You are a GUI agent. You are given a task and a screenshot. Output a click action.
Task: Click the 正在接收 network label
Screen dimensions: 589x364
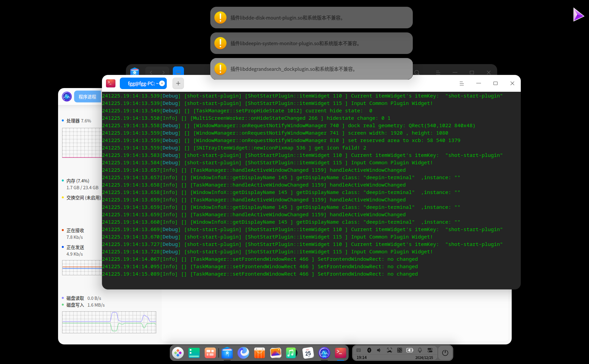75,230
